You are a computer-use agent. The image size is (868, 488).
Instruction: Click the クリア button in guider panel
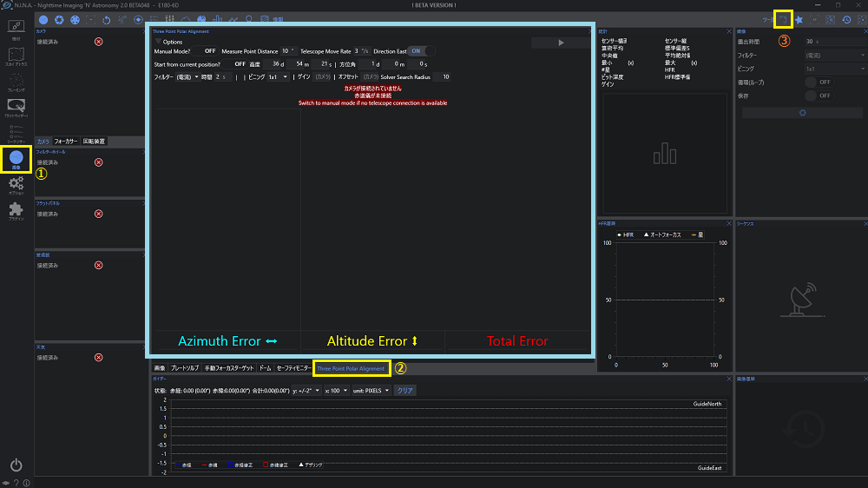point(404,391)
